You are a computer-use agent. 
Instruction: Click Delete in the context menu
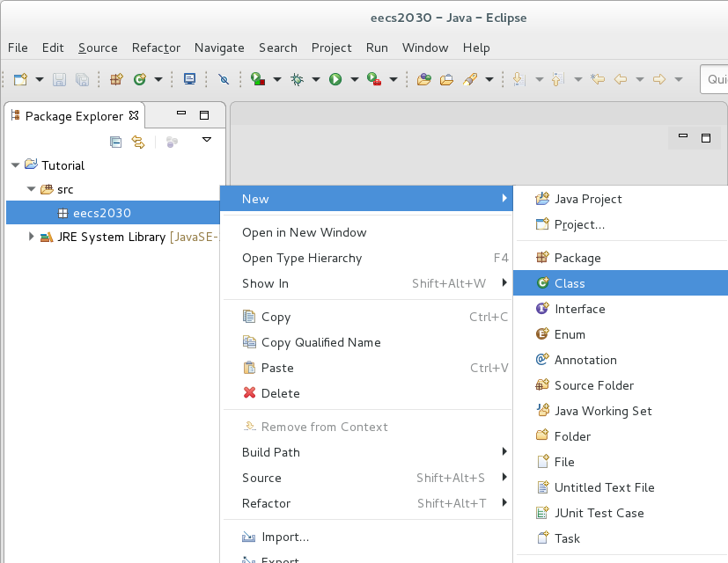pyautogui.click(x=366, y=393)
